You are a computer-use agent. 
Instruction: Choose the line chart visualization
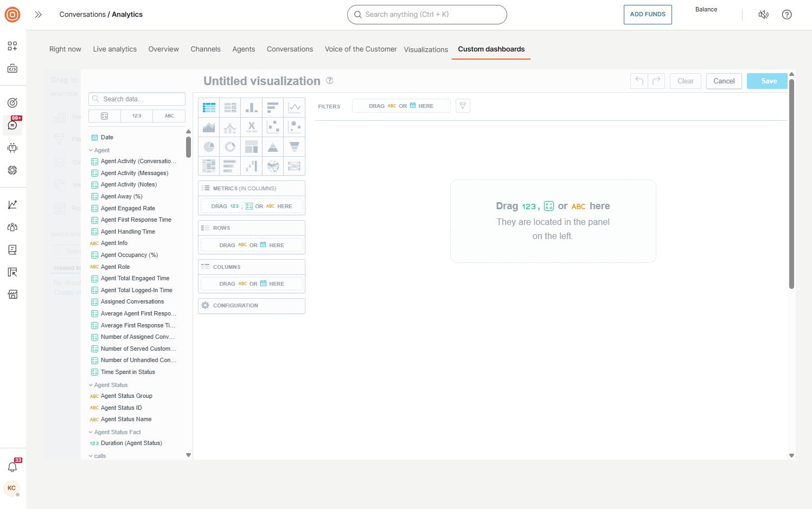(x=295, y=107)
